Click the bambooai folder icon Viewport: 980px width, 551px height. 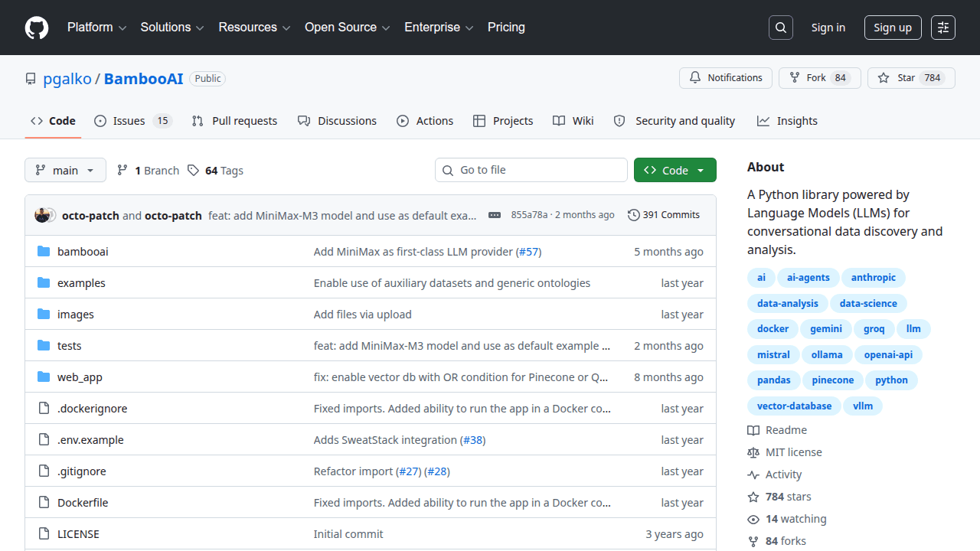[x=44, y=251]
